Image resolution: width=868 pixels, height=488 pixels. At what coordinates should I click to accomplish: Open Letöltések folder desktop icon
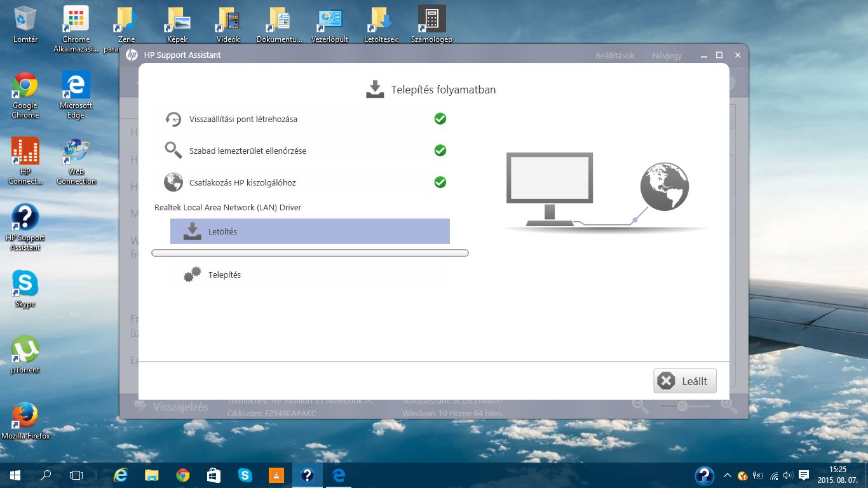coord(381,25)
